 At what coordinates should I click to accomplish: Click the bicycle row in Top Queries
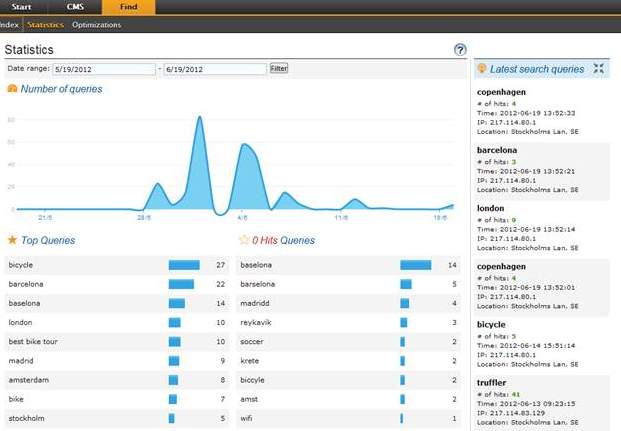(x=21, y=265)
